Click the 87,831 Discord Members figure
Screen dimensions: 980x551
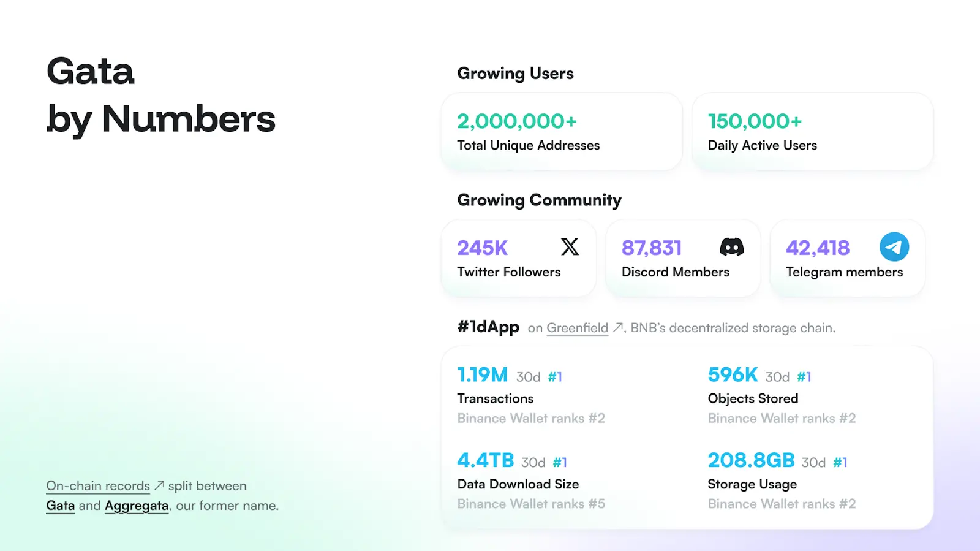(652, 248)
